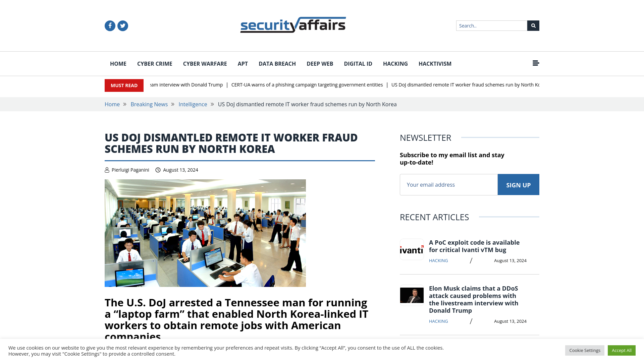Toggle the MUST READ ticker strip
The width and height of the screenshot is (644, 362).
coord(124,85)
